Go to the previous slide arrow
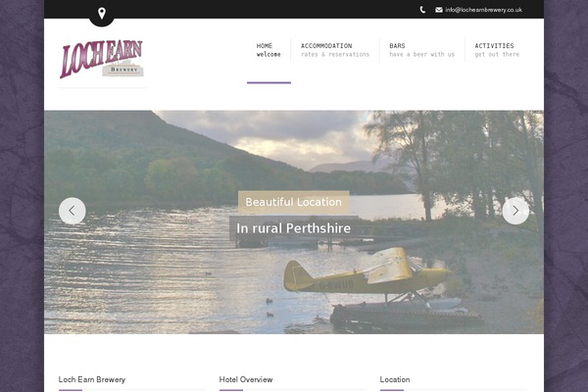 click(x=72, y=211)
